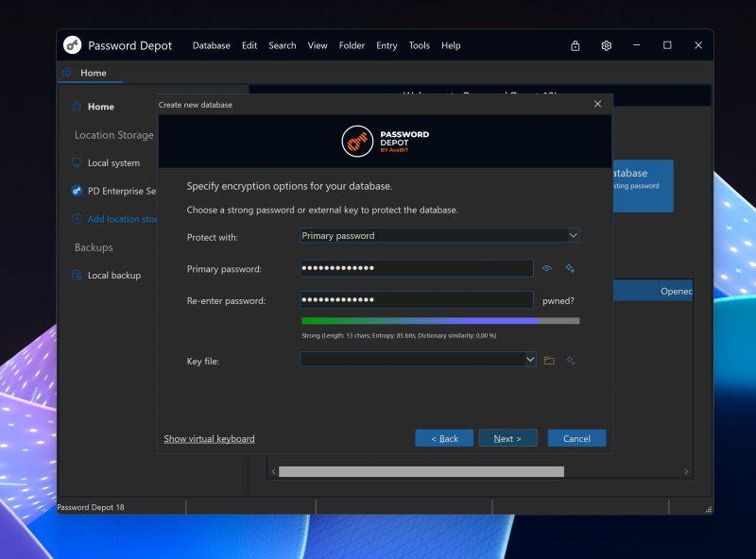
Task: Click the 'Password Depot 18' status bar text
Action: pyautogui.click(x=91, y=507)
